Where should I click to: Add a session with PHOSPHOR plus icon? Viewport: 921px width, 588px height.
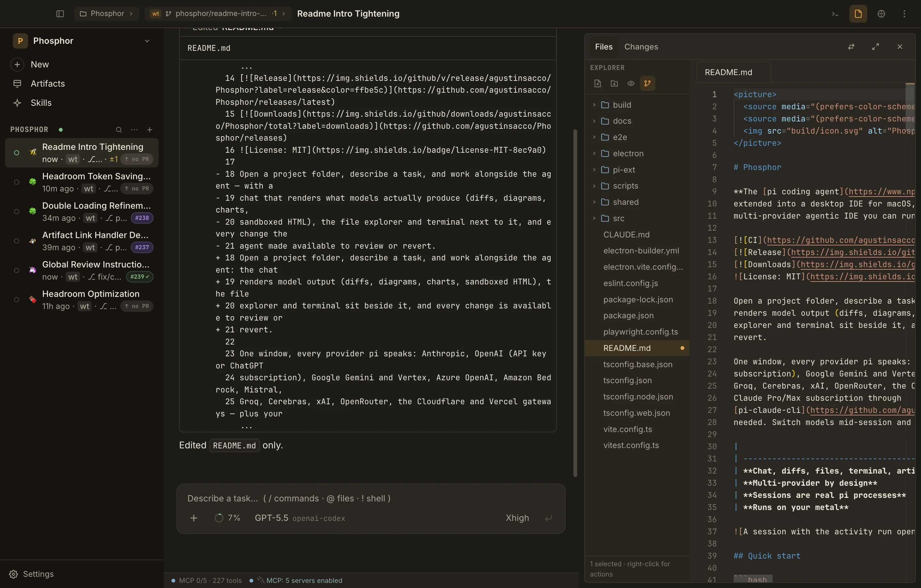coord(150,130)
